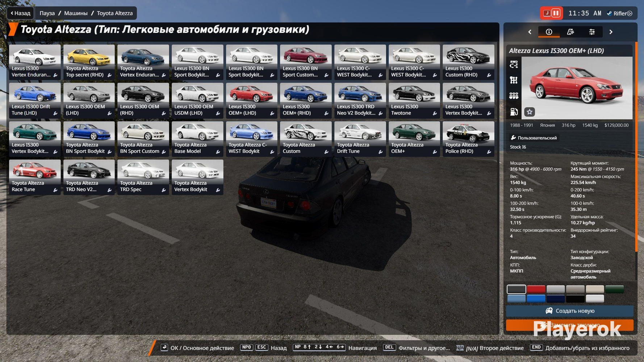Click the OK action key icon in bottom bar
Viewport: 644px width, 362px height.
pyautogui.click(x=164, y=348)
